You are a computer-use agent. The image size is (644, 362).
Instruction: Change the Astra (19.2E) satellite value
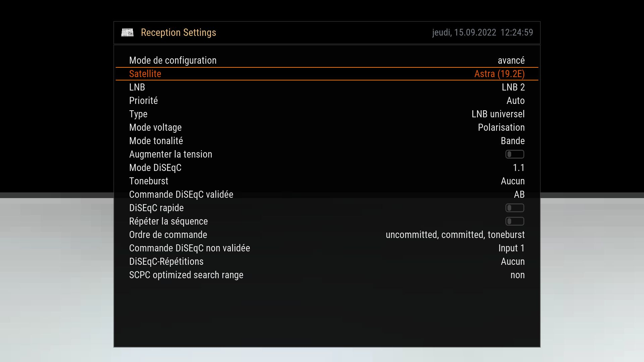point(499,74)
